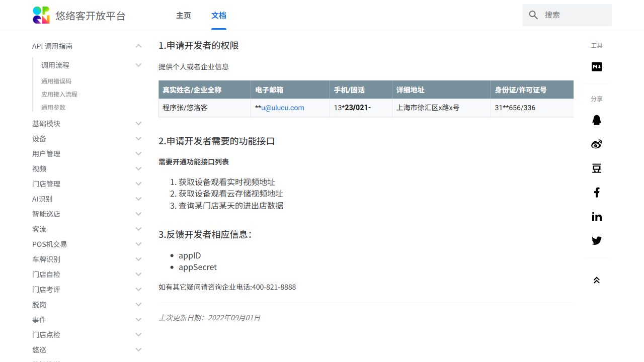Click the 身份证/许可证号 column header

(x=532, y=90)
